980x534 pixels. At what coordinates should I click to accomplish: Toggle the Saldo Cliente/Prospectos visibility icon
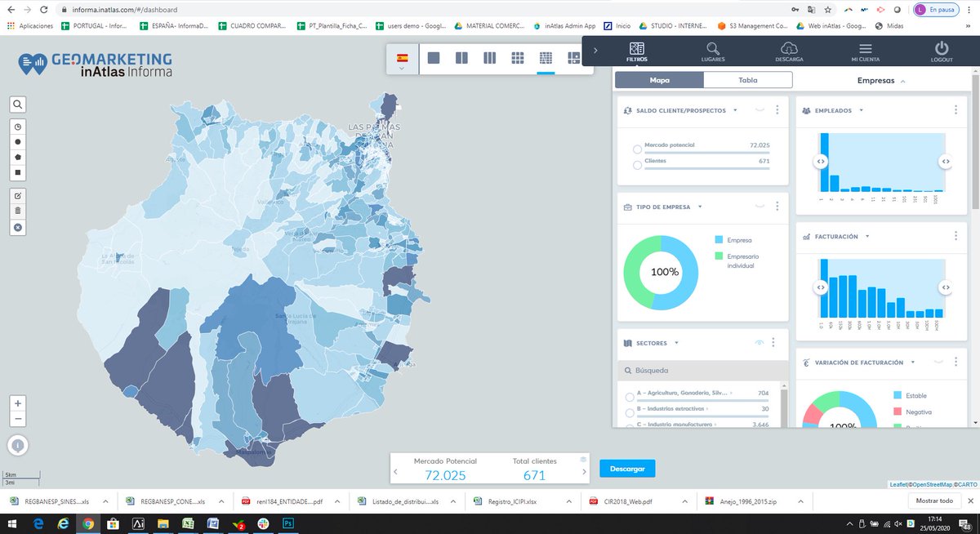759,110
